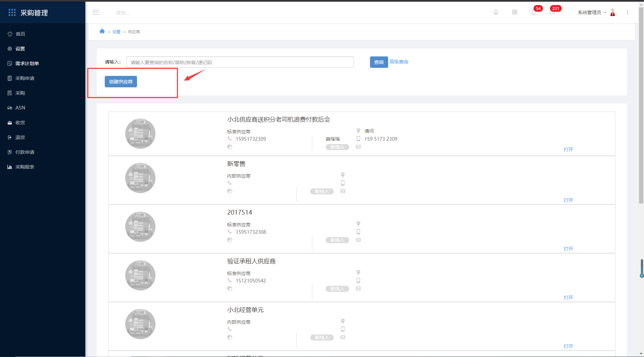Viewport: 644px width, 357px height.
Task: Collapse the sidebar with the menu fold icon
Action: (x=96, y=12)
